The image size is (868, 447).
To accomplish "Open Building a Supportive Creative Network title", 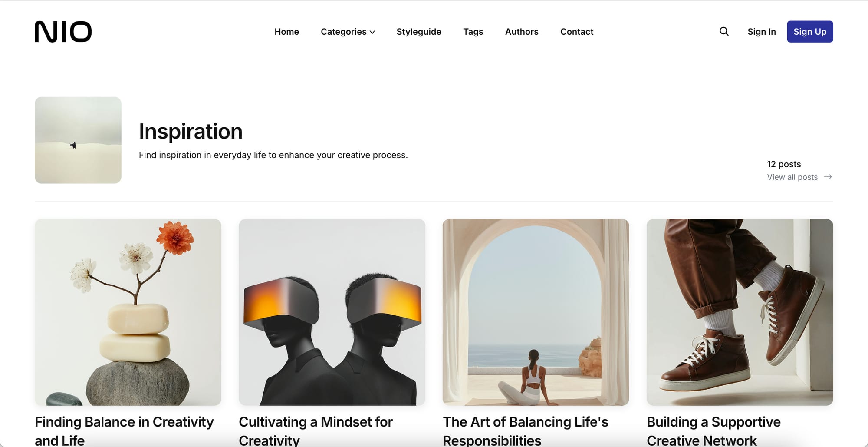I will (713, 431).
